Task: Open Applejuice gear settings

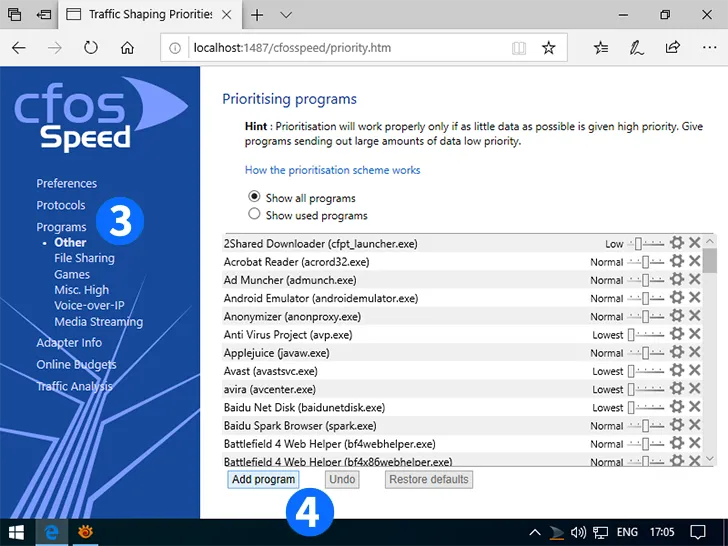Action: (677, 352)
